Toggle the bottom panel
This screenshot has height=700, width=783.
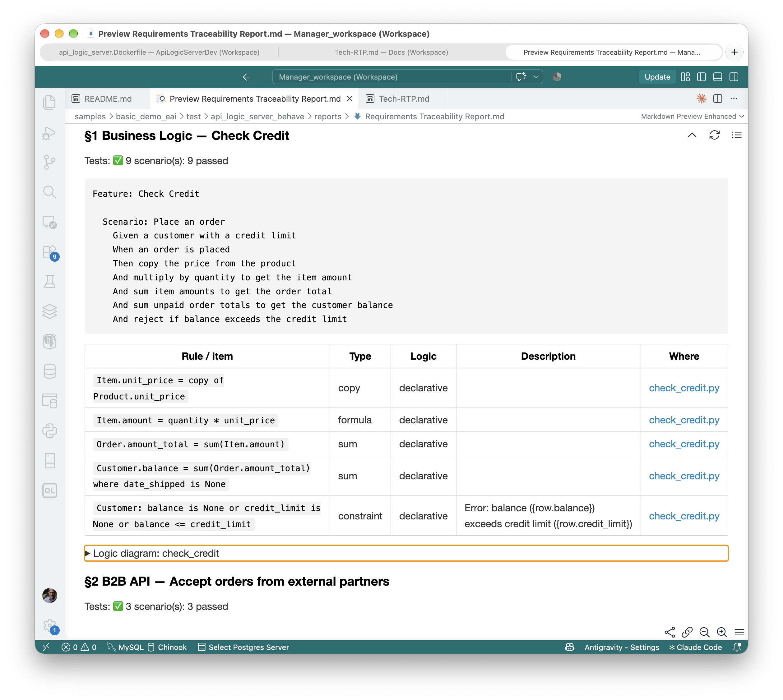[x=718, y=77]
